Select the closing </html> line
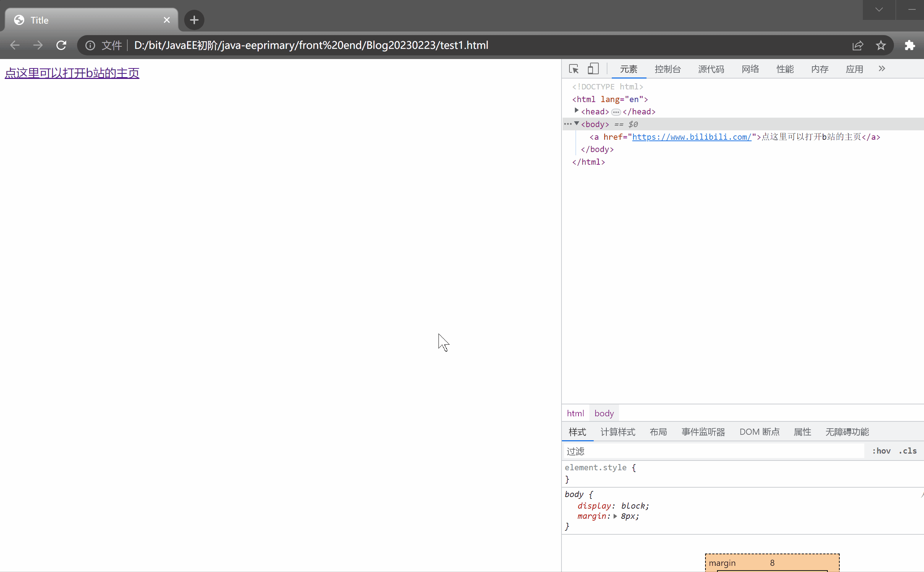 tap(588, 162)
